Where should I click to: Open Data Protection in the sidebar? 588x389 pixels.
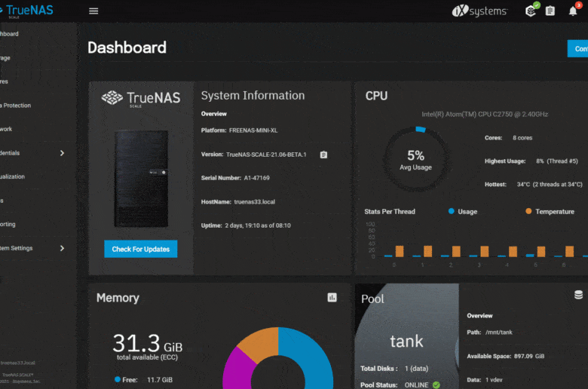(x=15, y=106)
